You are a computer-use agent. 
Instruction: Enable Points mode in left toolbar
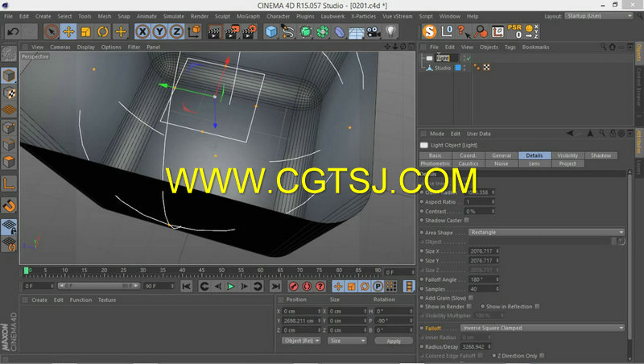pos(9,128)
